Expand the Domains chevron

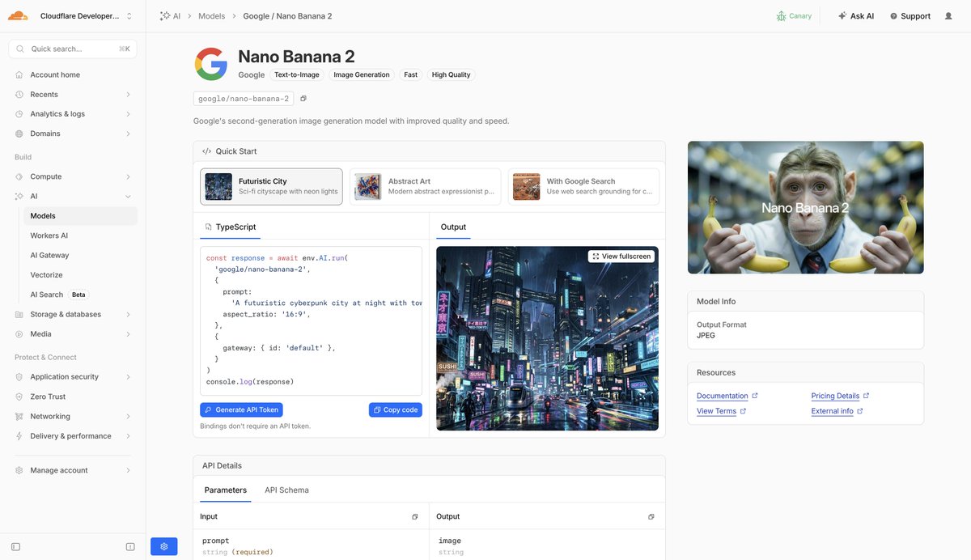[128, 134]
